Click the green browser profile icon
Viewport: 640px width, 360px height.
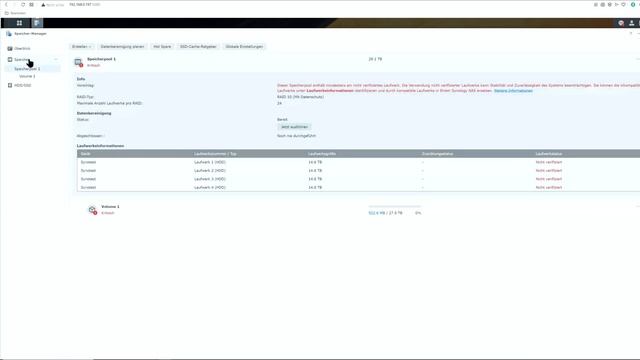click(x=633, y=4)
